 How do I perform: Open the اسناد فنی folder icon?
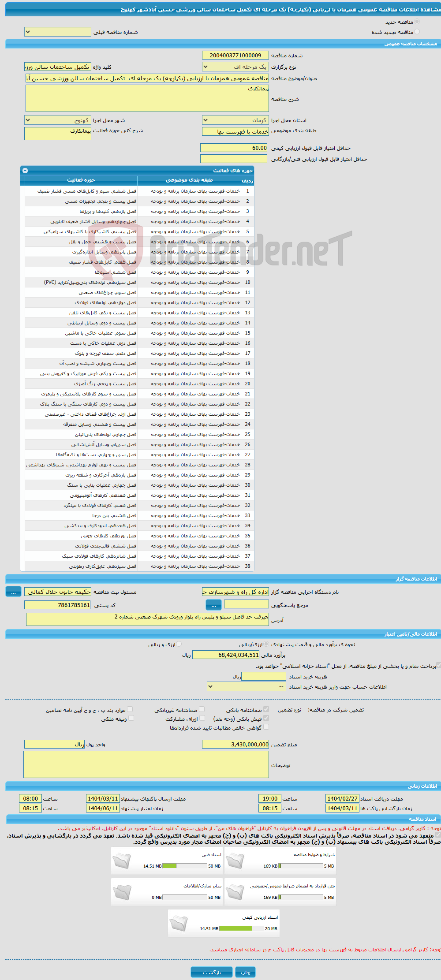pos(122,860)
